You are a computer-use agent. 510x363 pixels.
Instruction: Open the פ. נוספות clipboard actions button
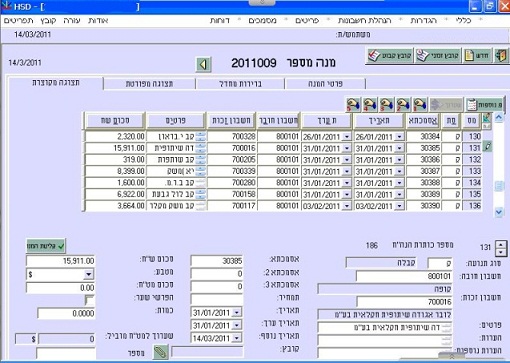tap(484, 105)
